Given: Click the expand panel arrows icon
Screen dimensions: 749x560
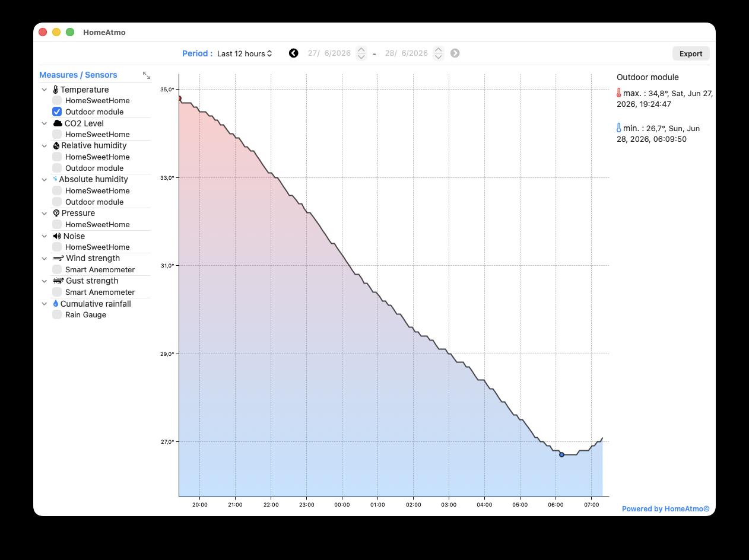Looking at the screenshot, I should pos(147,75).
